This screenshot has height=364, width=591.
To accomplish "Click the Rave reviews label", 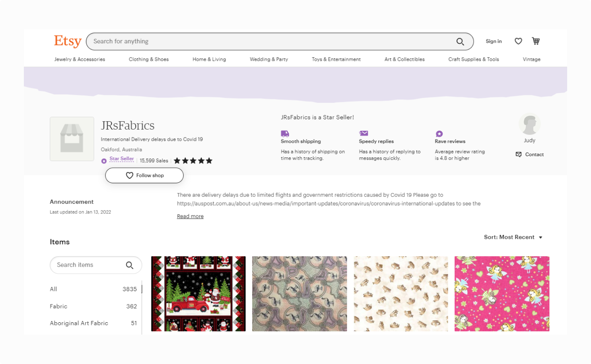I will (x=450, y=141).
